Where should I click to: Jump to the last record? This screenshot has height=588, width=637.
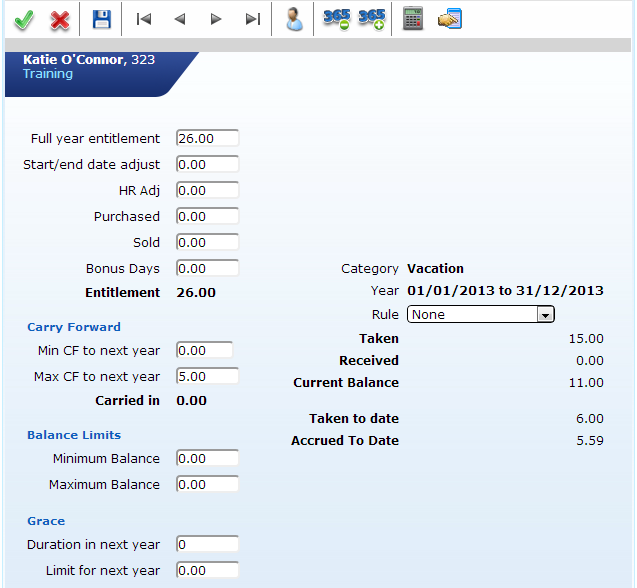coord(253,19)
